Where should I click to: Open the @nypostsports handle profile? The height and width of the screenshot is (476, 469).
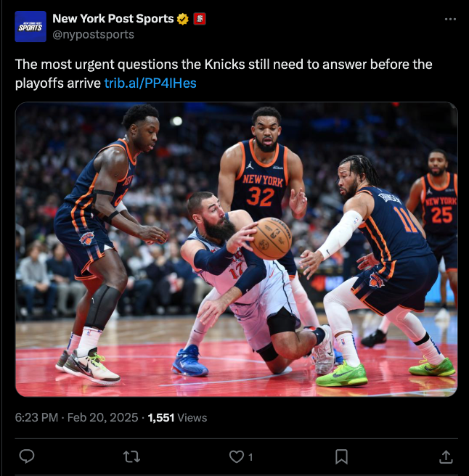pyautogui.click(x=93, y=35)
